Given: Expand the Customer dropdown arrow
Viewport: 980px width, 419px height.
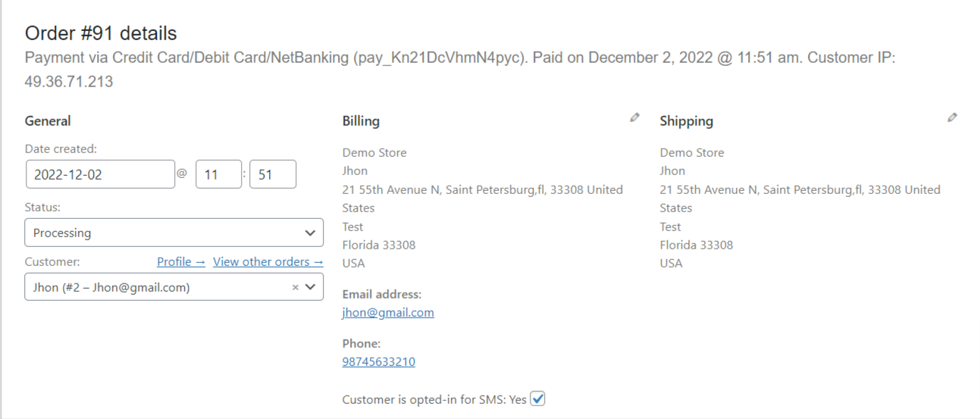Looking at the screenshot, I should (x=310, y=287).
